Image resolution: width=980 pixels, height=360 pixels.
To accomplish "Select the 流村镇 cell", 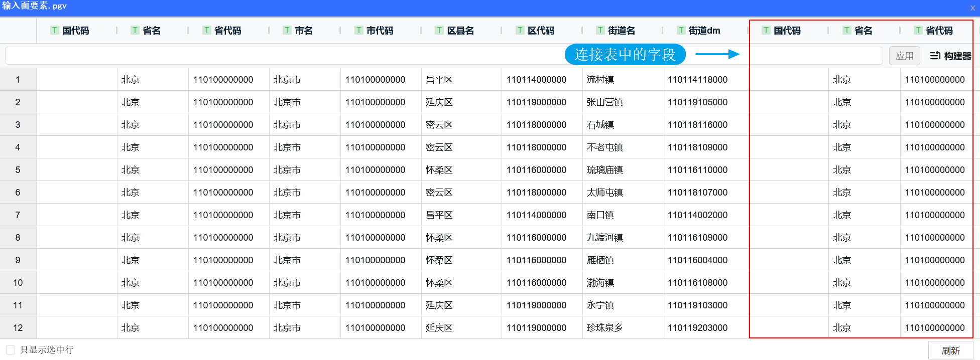I will (600, 80).
